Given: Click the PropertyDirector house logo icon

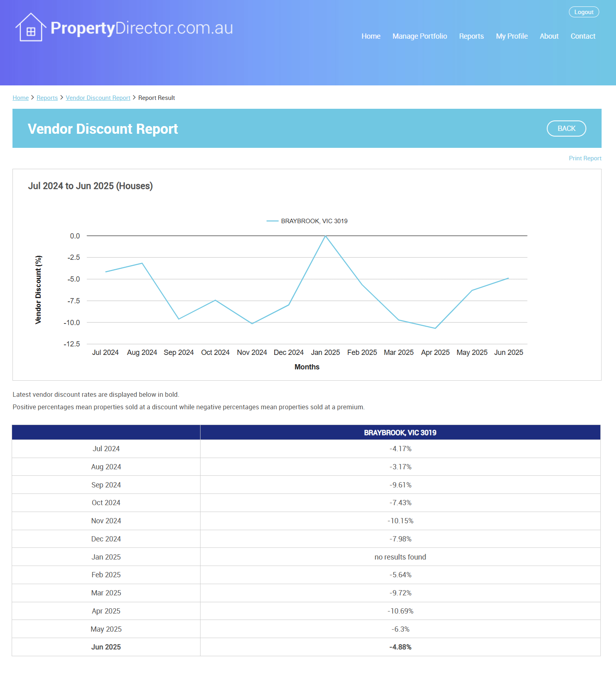Looking at the screenshot, I should [30, 27].
